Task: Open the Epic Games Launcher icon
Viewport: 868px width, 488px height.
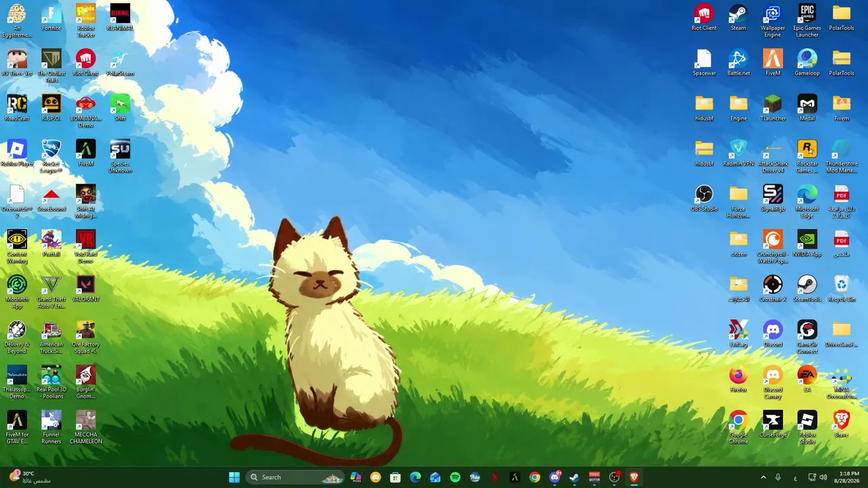Action: (x=807, y=20)
